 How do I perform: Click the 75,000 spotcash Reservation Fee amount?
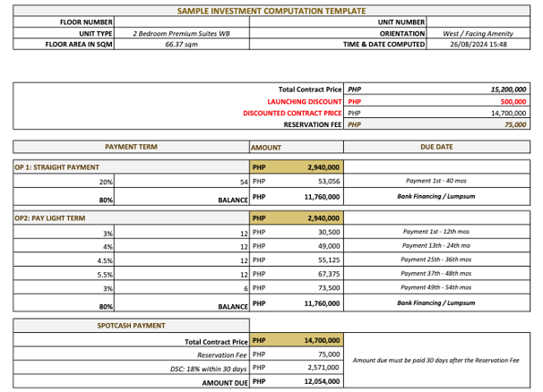[329, 354]
